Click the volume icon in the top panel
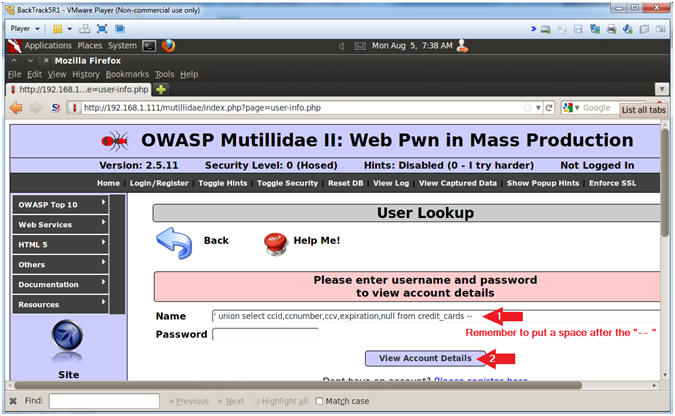Image resolution: width=675 pixels, height=416 pixels. [x=341, y=46]
